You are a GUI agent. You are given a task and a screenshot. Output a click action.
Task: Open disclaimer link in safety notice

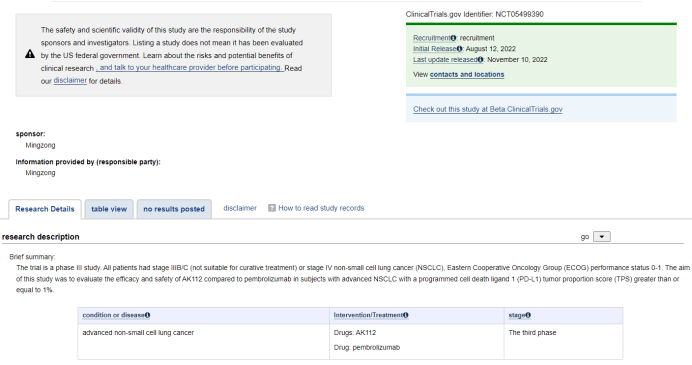pos(70,80)
